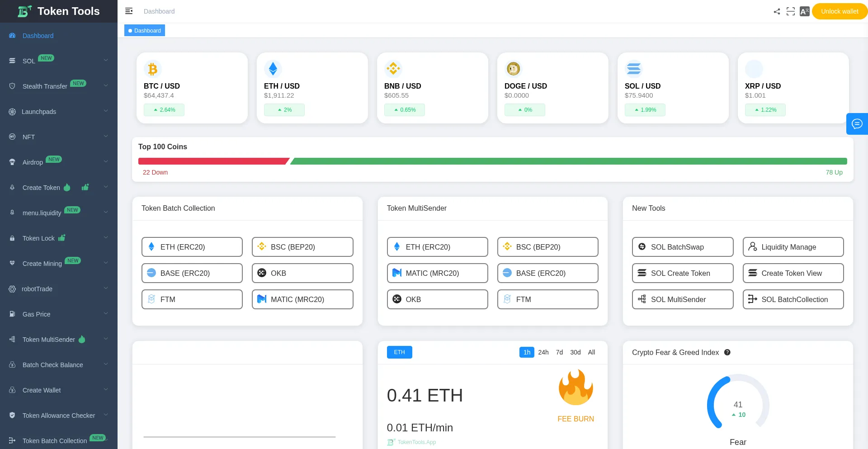Image resolution: width=868 pixels, height=449 pixels.
Task: Collapse sidebar with the hamburger icon
Action: 129,11
